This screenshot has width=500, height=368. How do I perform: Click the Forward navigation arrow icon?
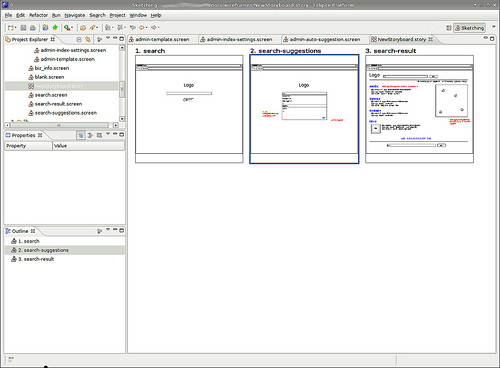point(154,28)
